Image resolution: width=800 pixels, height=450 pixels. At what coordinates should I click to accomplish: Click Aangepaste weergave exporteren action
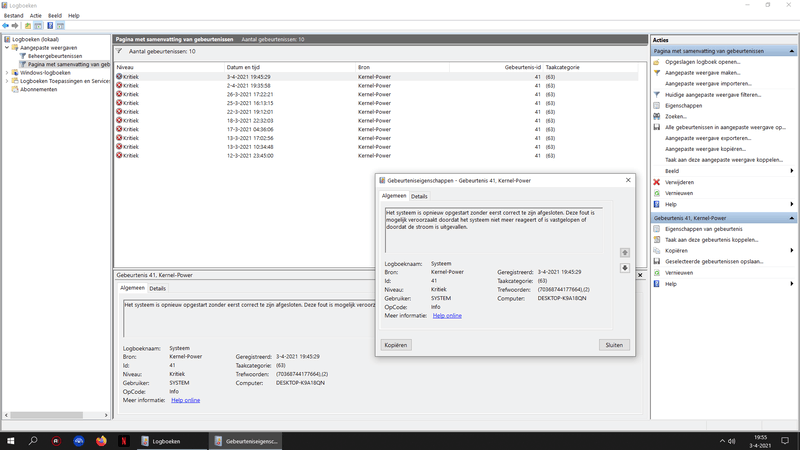[708, 138]
